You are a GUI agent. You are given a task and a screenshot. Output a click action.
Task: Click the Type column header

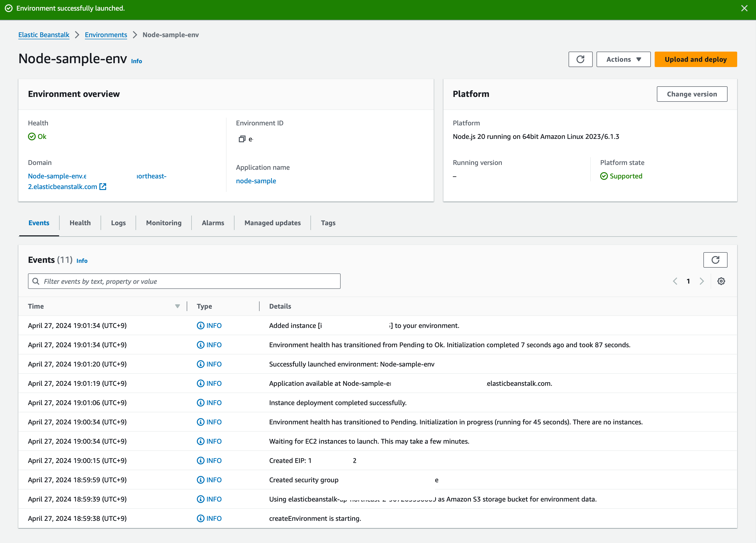(x=204, y=306)
